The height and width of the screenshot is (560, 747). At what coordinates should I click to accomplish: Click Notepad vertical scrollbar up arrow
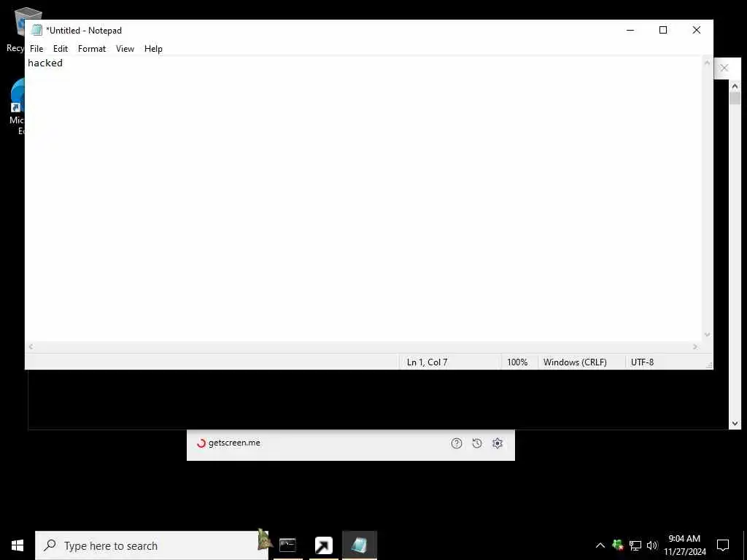[x=707, y=63]
